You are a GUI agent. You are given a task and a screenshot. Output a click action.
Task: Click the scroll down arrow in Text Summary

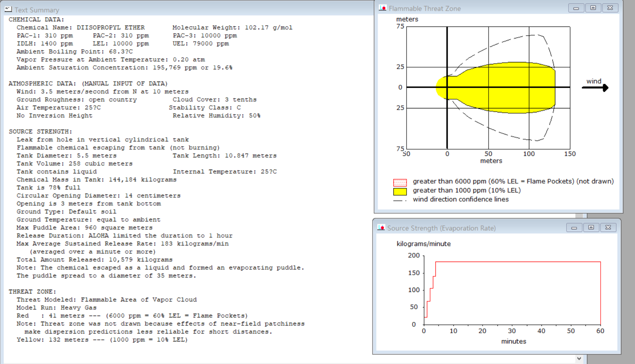579,358
